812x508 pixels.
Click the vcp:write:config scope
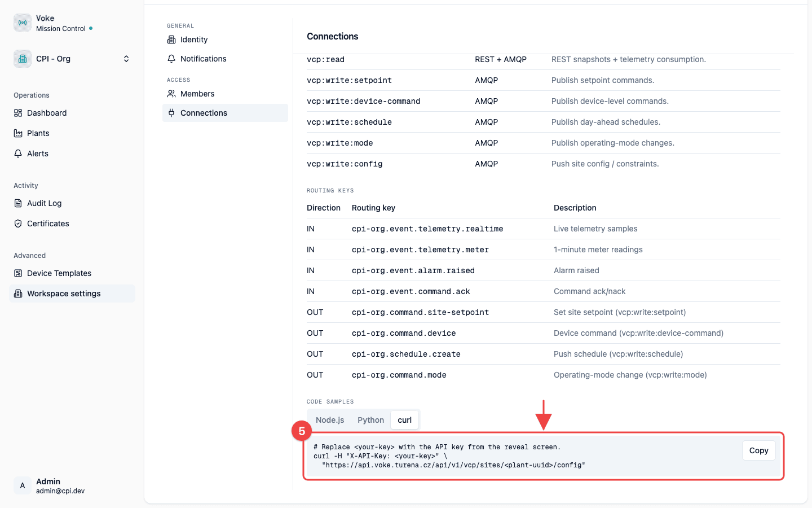[345, 164]
